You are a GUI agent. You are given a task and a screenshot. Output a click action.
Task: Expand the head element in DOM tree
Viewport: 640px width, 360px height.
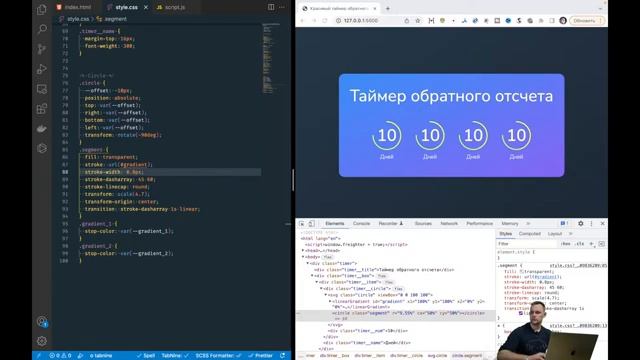tap(303, 251)
